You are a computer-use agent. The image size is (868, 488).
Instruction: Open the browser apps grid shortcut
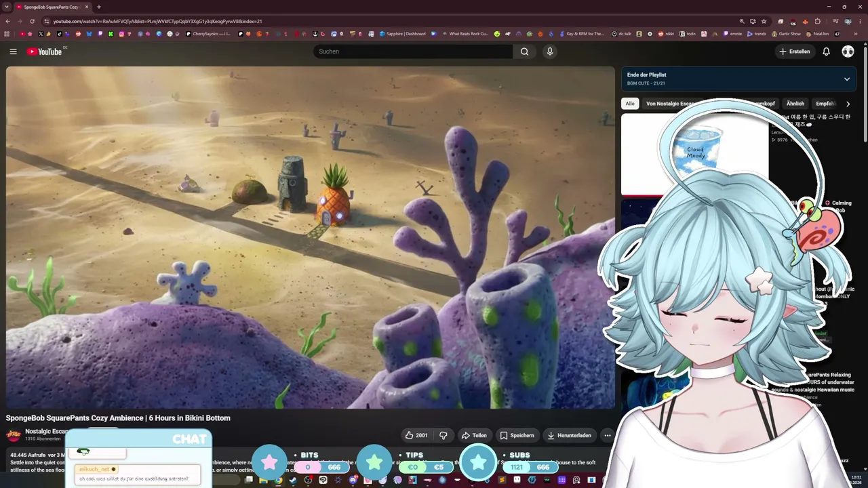7,34
